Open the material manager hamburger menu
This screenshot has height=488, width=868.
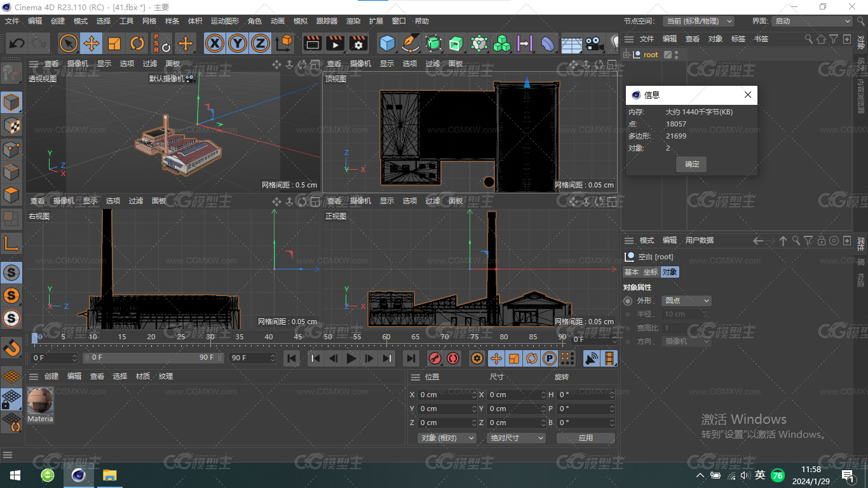pos(34,376)
